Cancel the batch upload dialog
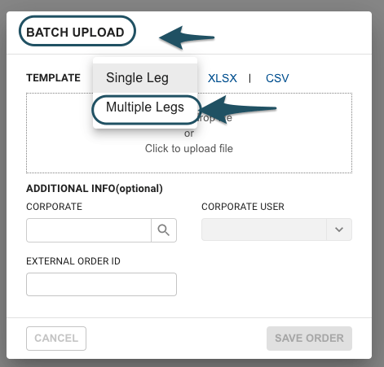 [x=56, y=338]
